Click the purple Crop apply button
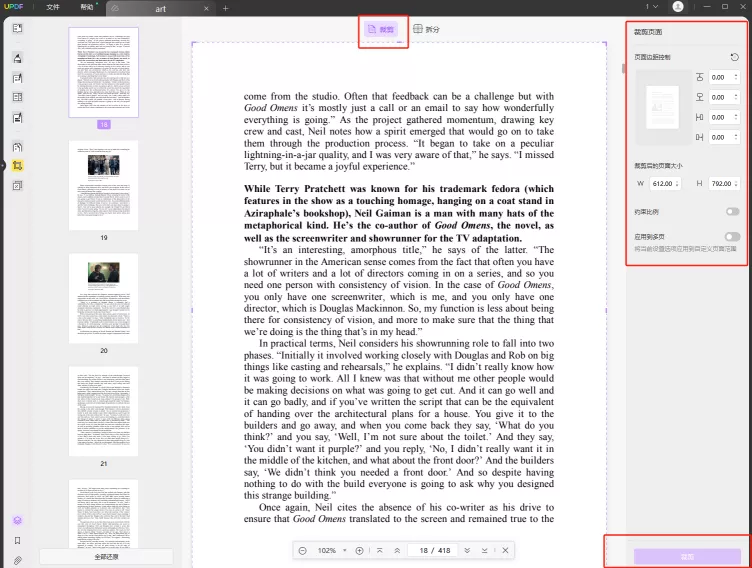The width and height of the screenshot is (752, 568). pyautogui.click(x=687, y=557)
